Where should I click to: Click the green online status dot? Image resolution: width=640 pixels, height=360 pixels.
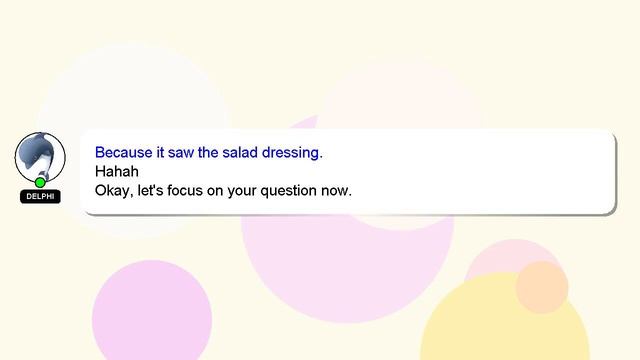coord(40,182)
